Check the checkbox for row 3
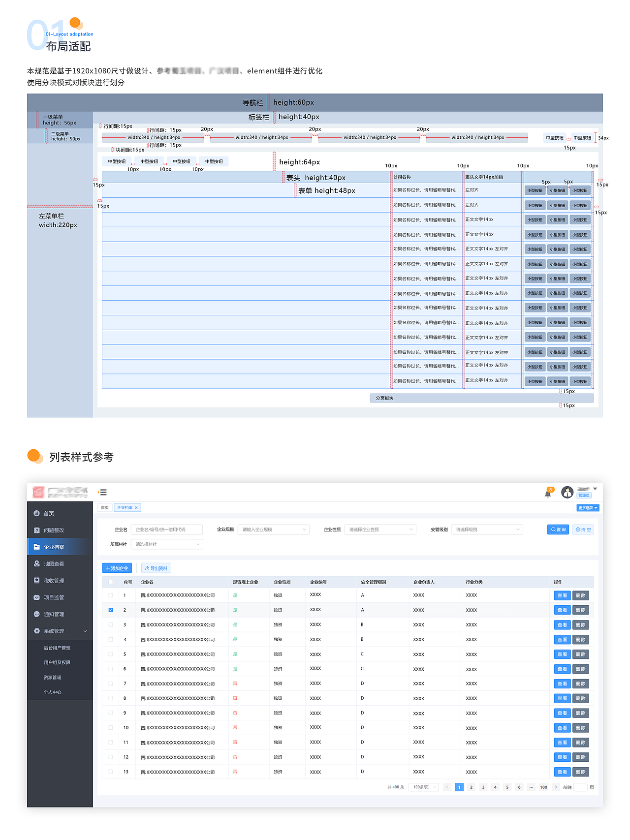The image size is (630, 840). [111, 625]
